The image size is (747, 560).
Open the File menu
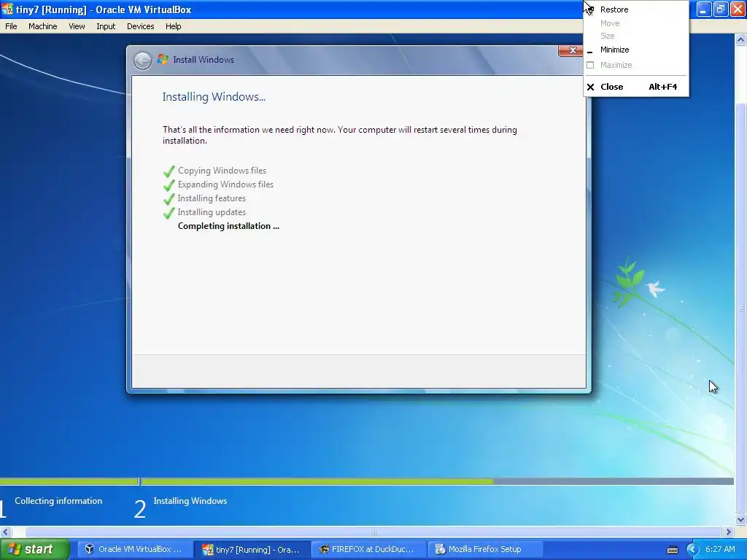point(11,26)
